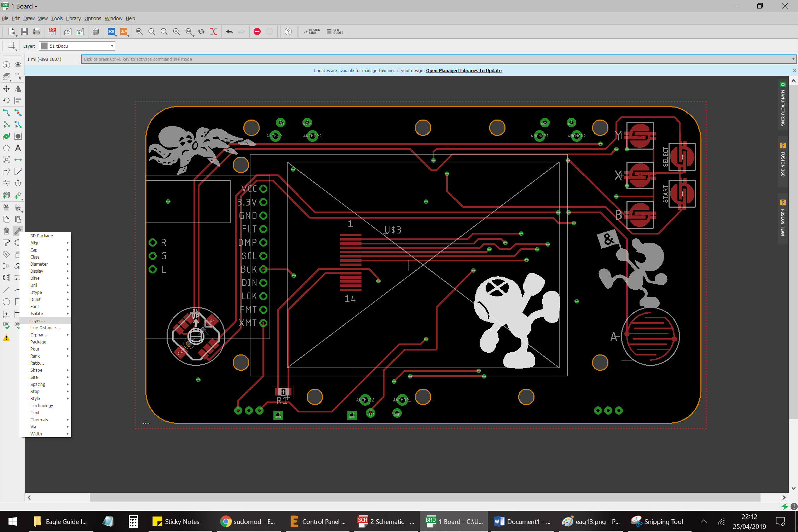798x532 pixels.
Task: Undo the last action
Action: (x=229, y=32)
